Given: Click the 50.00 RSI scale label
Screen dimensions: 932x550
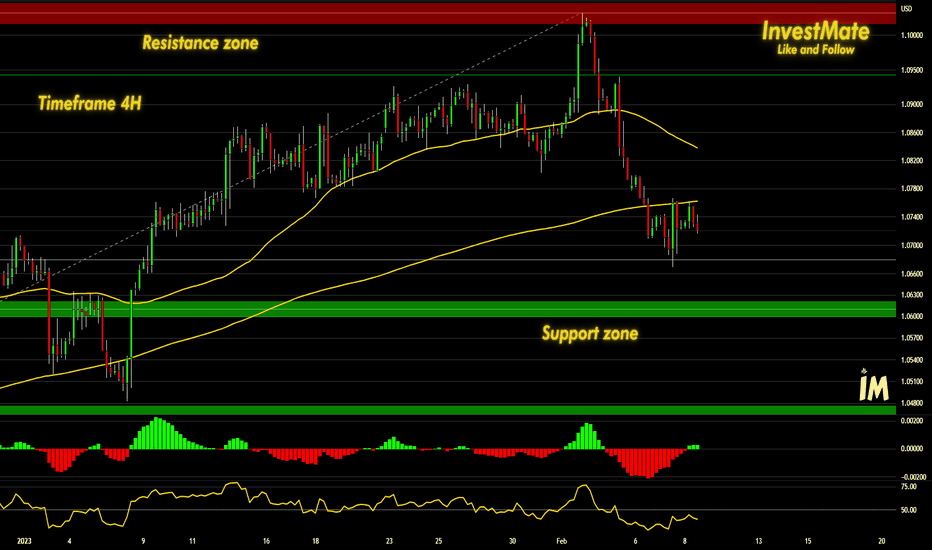Looking at the screenshot, I should [x=908, y=510].
